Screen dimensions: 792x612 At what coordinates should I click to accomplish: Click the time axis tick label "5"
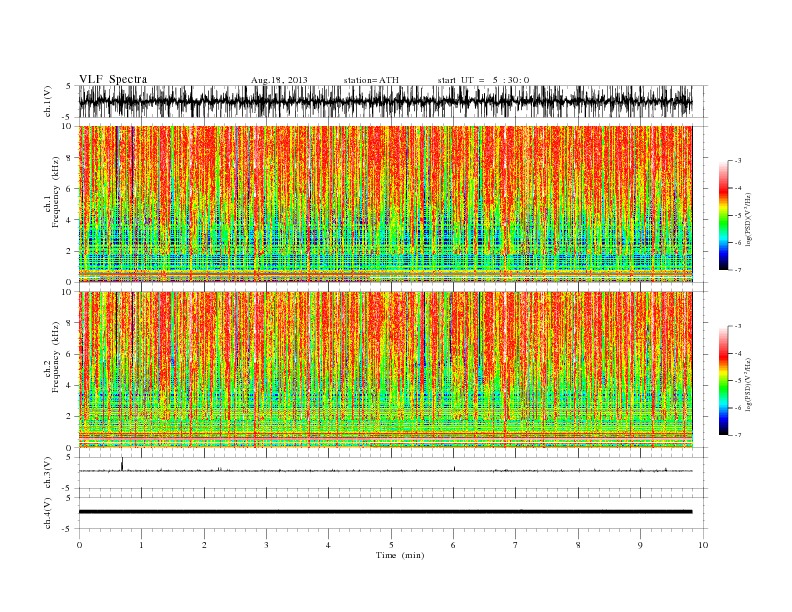391,545
